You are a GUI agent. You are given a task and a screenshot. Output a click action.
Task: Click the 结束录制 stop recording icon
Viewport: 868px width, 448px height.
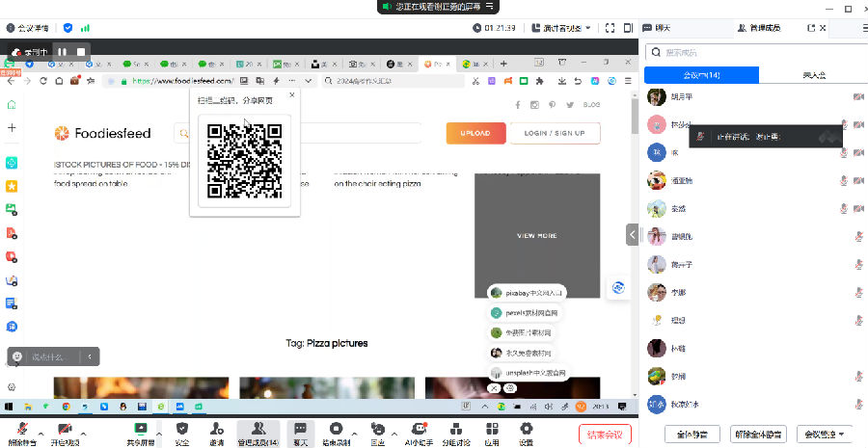336,429
